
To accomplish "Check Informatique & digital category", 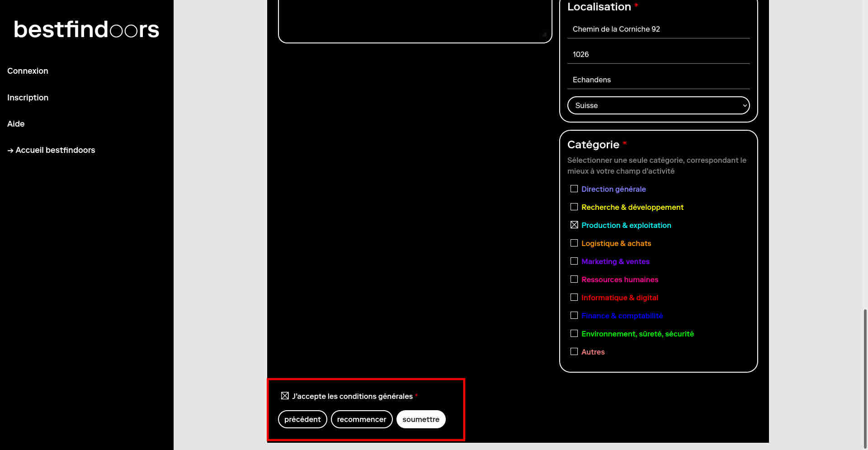I will [x=574, y=297].
